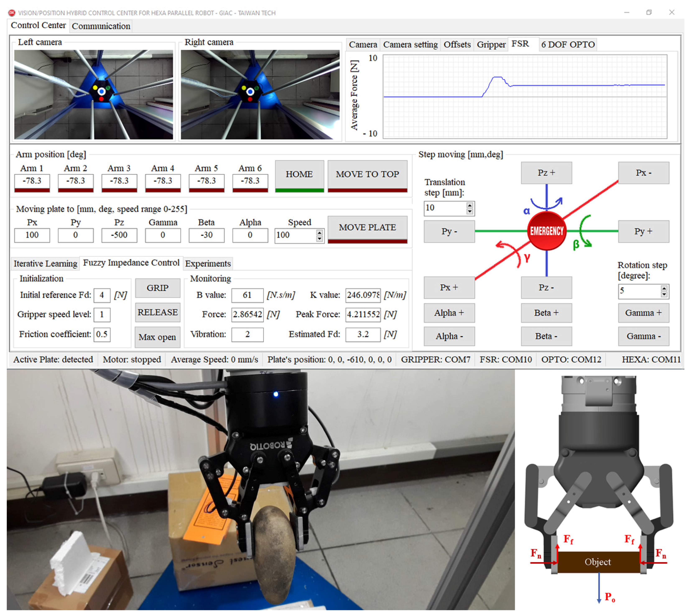
Task: Switch to the Communication tab
Action: point(101,26)
